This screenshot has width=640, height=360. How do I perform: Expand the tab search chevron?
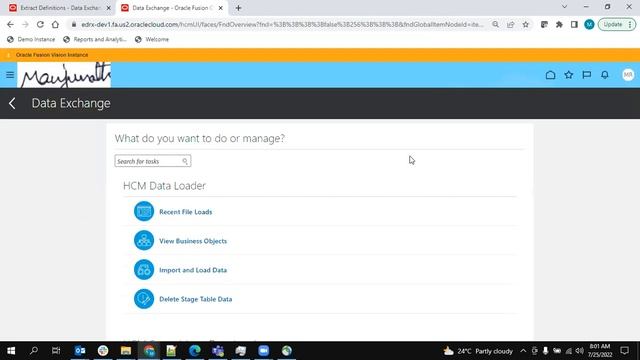[x=564, y=7]
